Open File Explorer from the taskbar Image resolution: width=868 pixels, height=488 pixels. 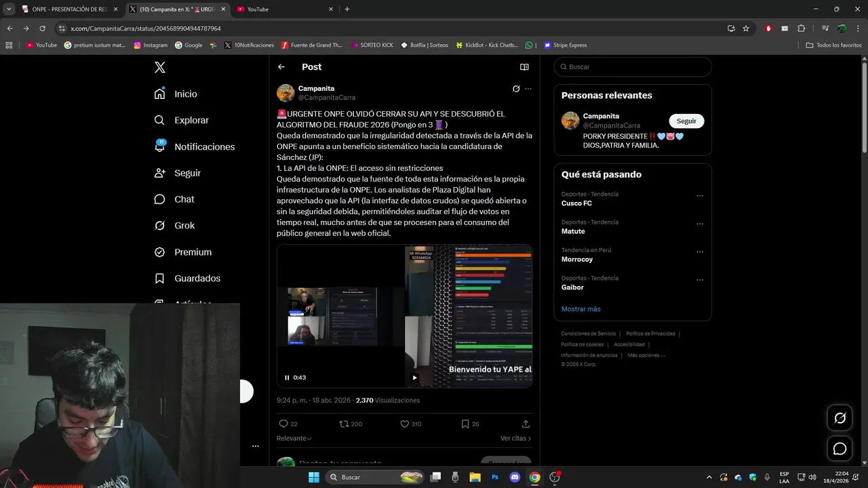click(475, 477)
